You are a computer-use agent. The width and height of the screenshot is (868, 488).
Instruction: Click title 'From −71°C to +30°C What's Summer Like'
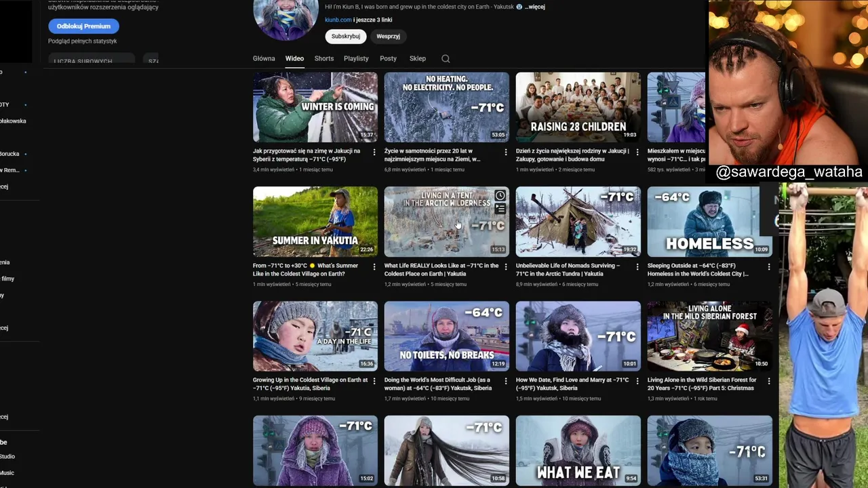[307, 270]
